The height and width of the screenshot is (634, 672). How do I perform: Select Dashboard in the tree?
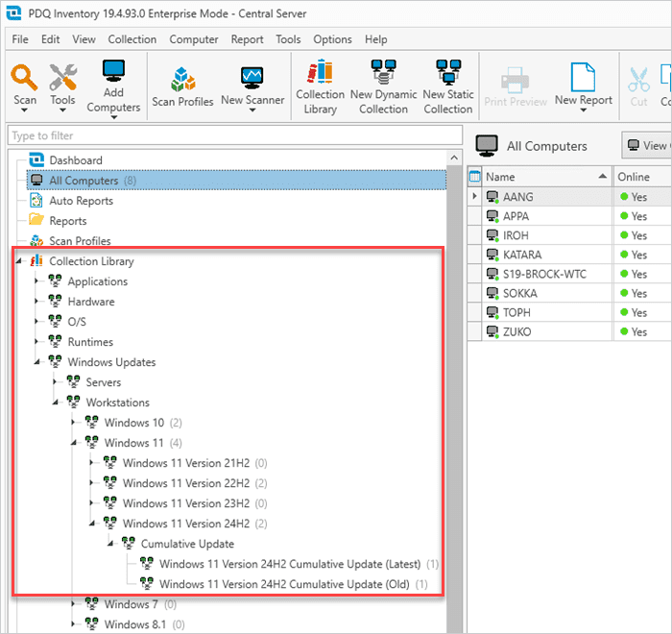(x=76, y=160)
